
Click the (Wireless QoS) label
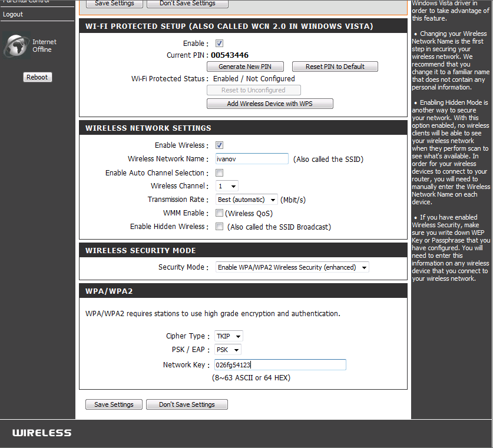[x=249, y=214]
